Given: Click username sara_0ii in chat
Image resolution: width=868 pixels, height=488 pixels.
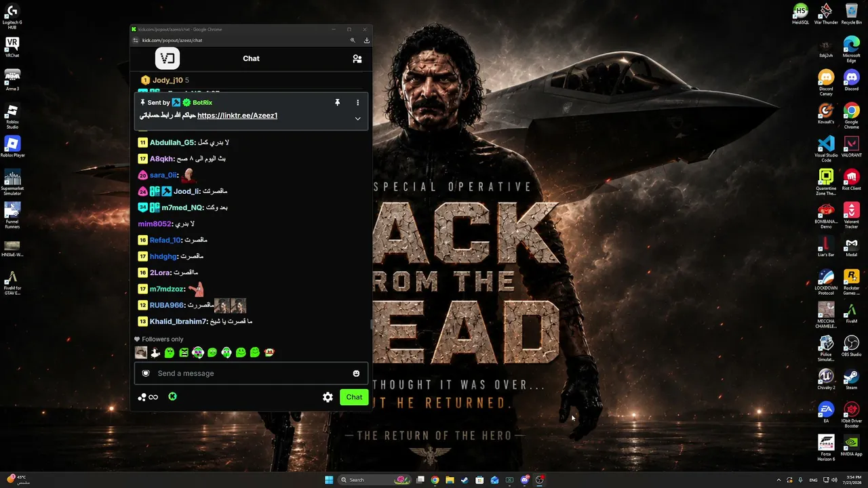Looking at the screenshot, I should pos(163,175).
